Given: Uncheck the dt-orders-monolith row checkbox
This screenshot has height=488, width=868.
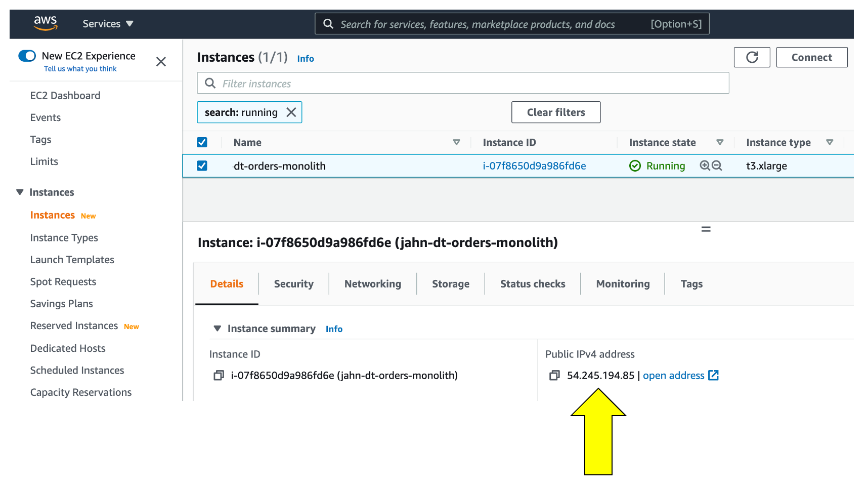Looking at the screenshot, I should tap(202, 166).
